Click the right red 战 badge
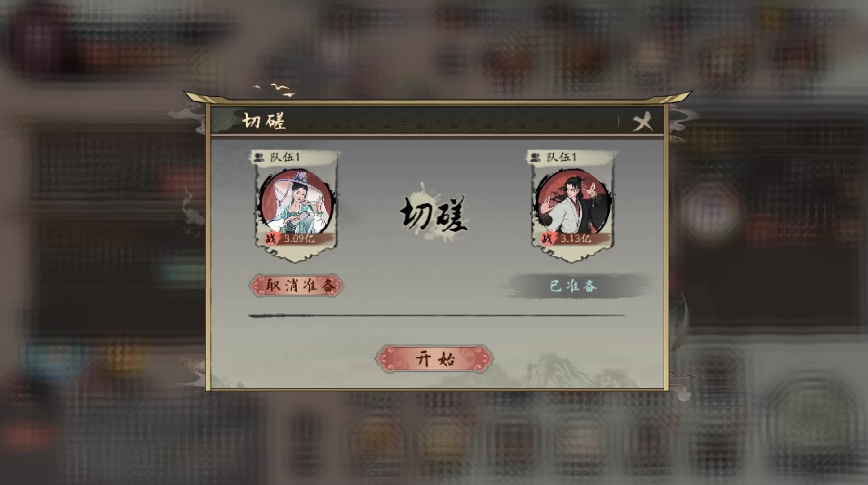The width and height of the screenshot is (868, 485). click(547, 238)
